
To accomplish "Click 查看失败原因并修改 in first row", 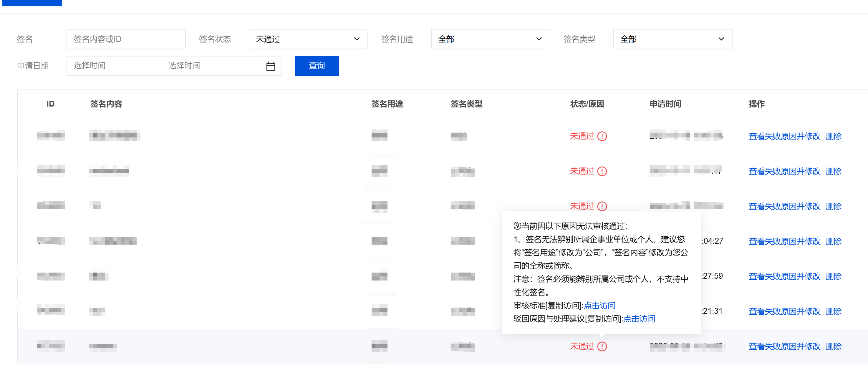I will pos(784,136).
